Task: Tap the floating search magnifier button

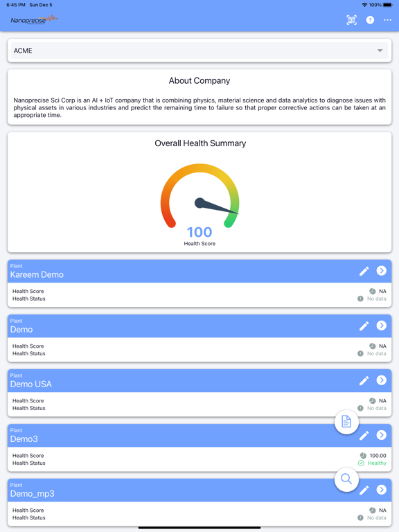Action: click(346, 479)
